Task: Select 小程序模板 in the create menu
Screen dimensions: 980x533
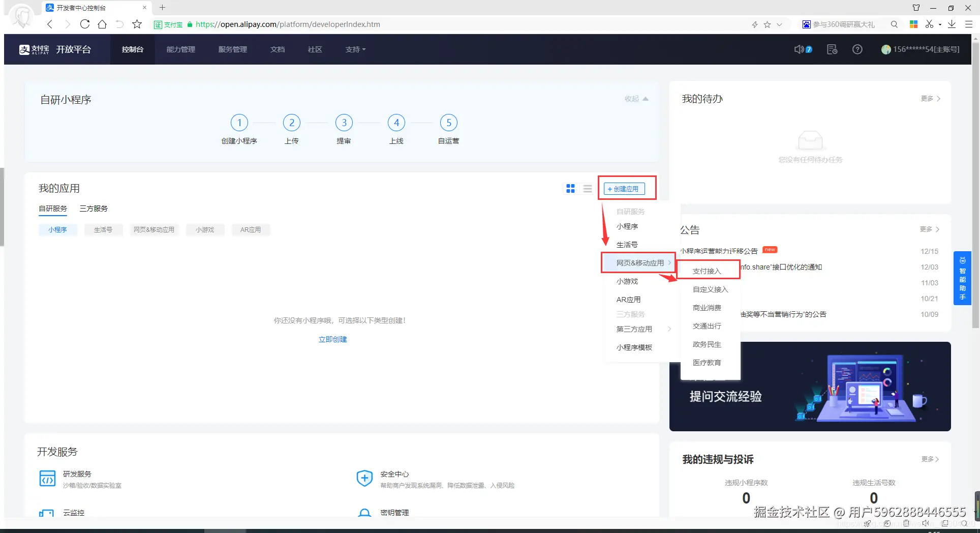Action: [x=634, y=347]
